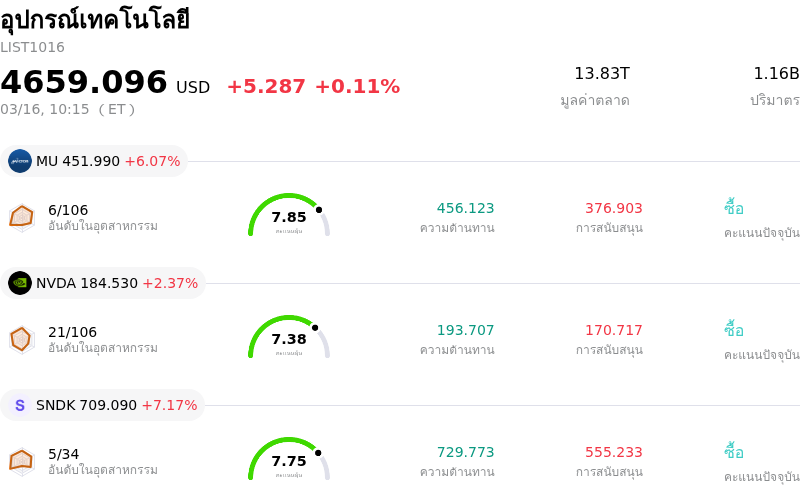
Task: Select the NVDA 21/106 industry ranking
Action: tap(72, 332)
